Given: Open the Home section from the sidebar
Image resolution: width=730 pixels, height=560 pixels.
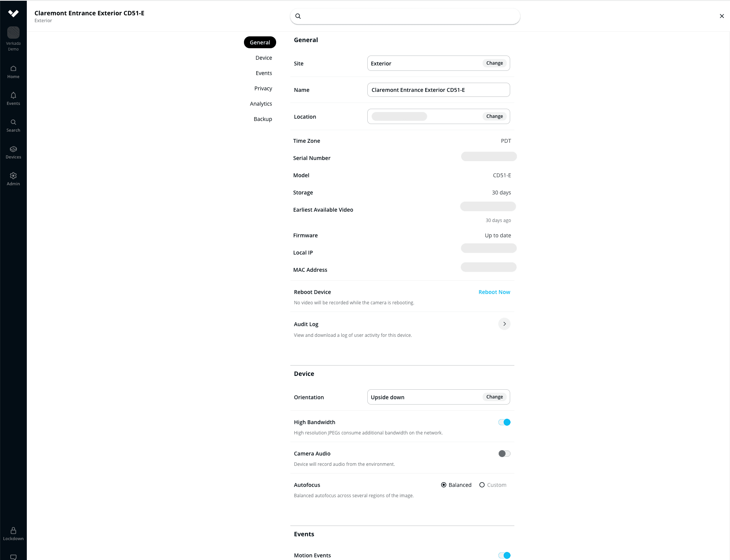Looking at the screenshot, I should click(13, 71).
